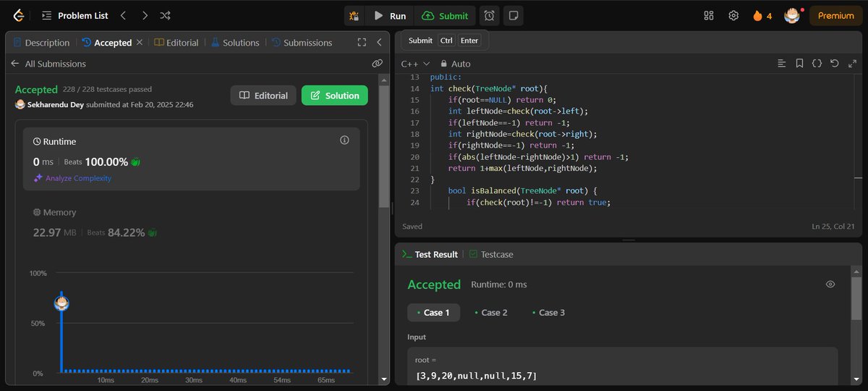Switch to the Editorial tab
This screenshot has height=391, width=868.
tap(176, 43)
